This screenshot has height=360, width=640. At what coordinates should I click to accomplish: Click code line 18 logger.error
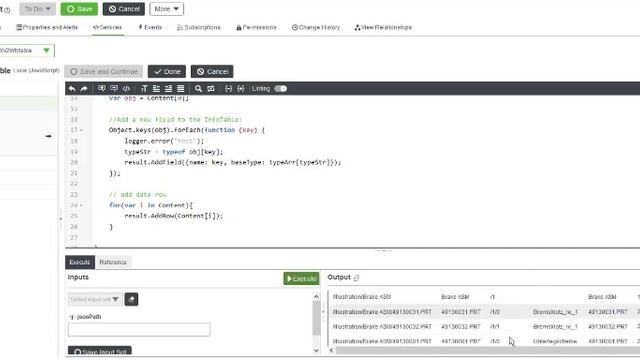(164, 141)
